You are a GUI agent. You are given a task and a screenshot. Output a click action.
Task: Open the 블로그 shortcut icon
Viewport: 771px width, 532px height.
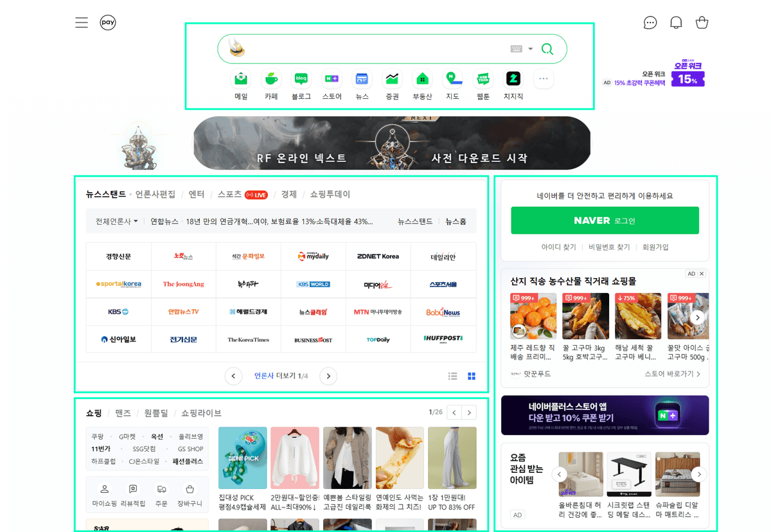301,79
